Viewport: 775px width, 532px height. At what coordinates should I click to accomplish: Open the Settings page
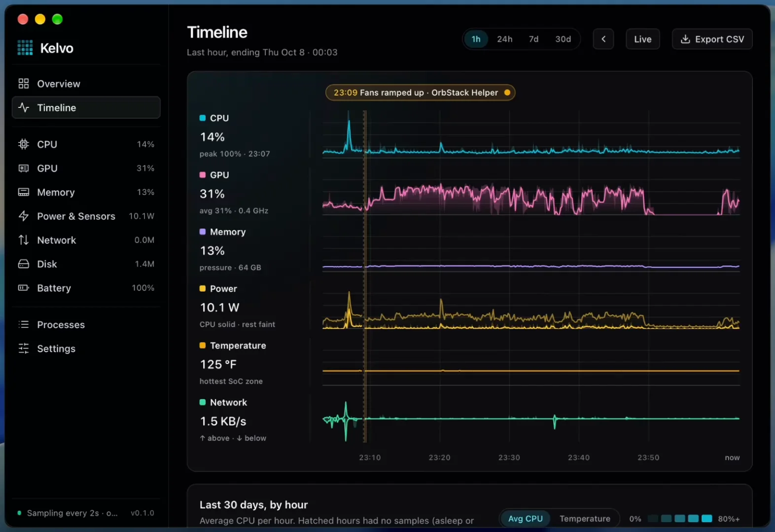coord(86,349)
